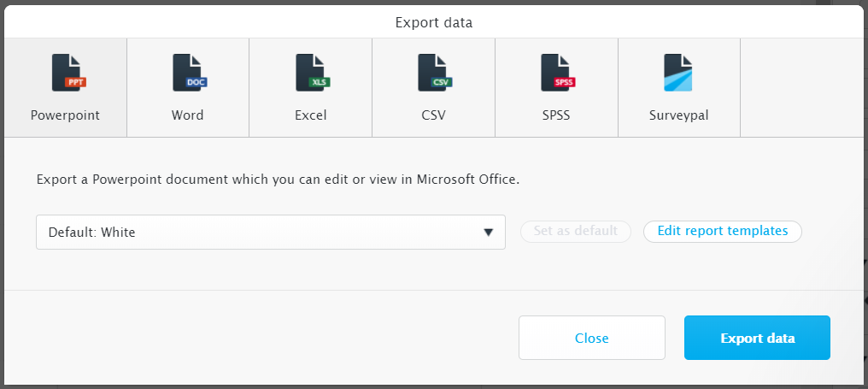This screenshot has width=868, height=389.
Task: Click the Export data dialog title
Action: point(434,23)
